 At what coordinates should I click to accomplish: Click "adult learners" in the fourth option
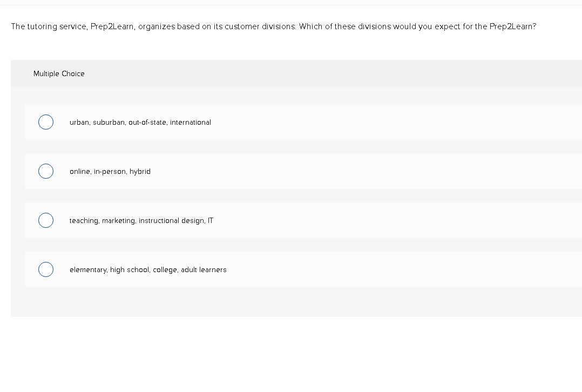click(204, 270)
